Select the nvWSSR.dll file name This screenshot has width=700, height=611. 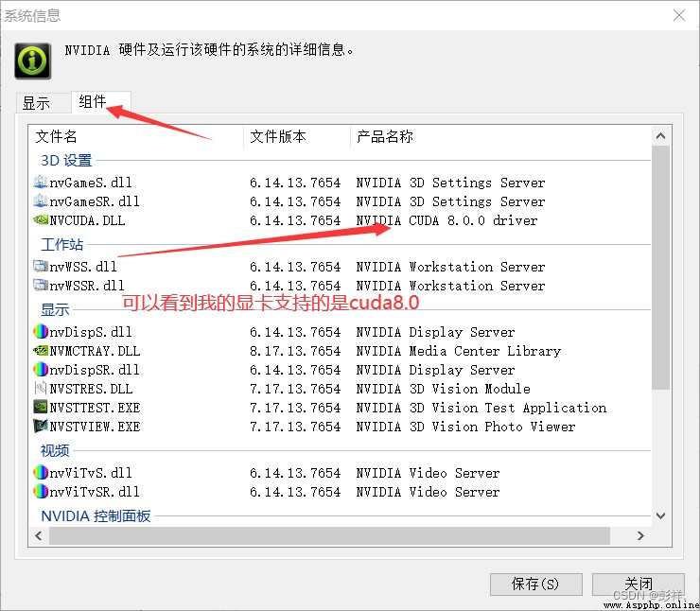tap(87, 286)
